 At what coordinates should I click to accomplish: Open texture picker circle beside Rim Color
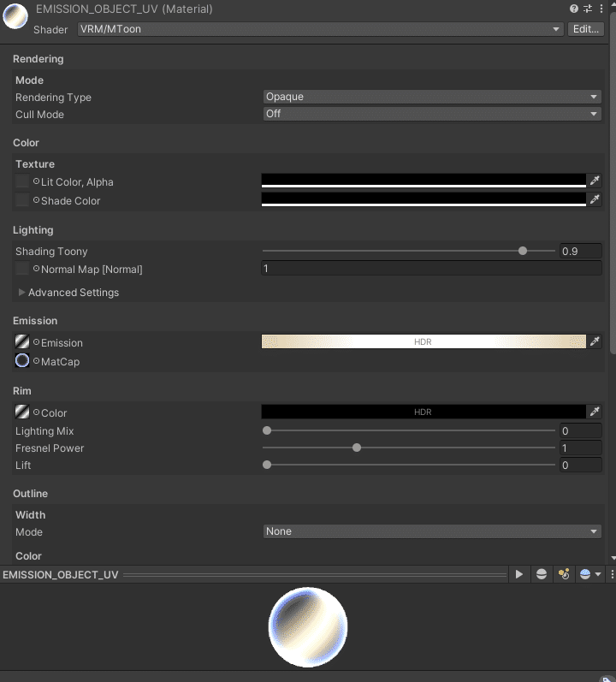click(37, 412)
